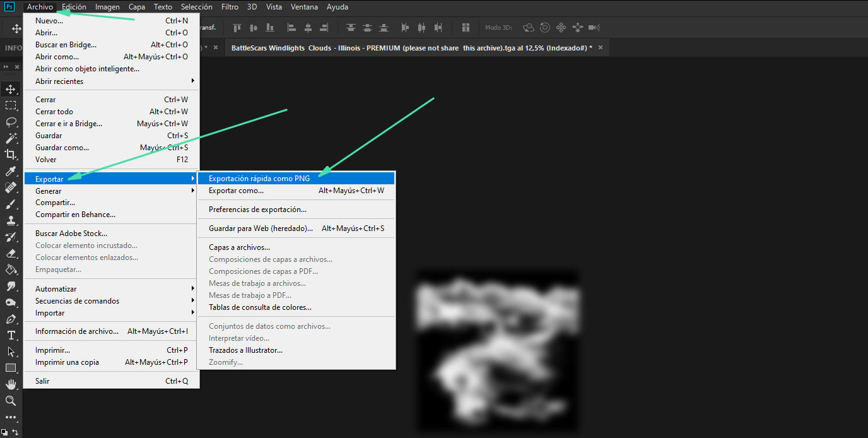Choose Preferencias de exportación...
Viewport: 868px width, 438px height.
tap(296, 210)
